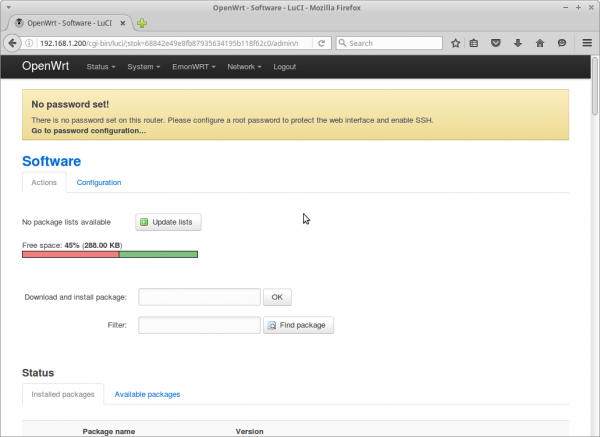Click Logout in the navigation bar
The width and height of the screenshot is (600, 437).
click(x=284, y=67)
